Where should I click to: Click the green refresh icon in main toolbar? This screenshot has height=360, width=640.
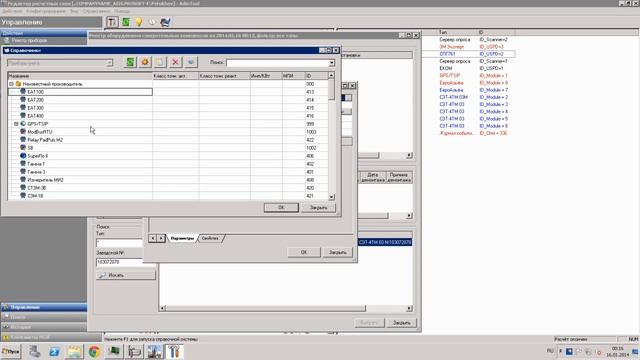tap(126, 22)
